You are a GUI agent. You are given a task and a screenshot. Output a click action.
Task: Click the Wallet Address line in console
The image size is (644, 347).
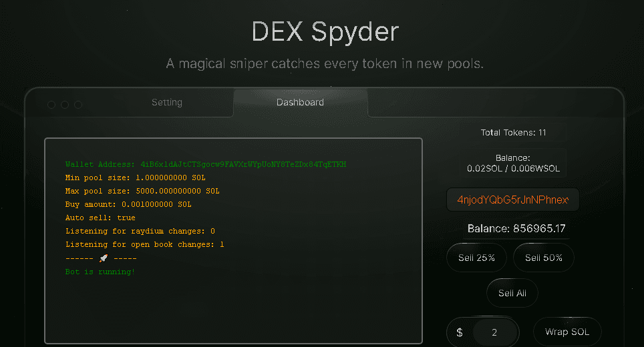(205, 164)
